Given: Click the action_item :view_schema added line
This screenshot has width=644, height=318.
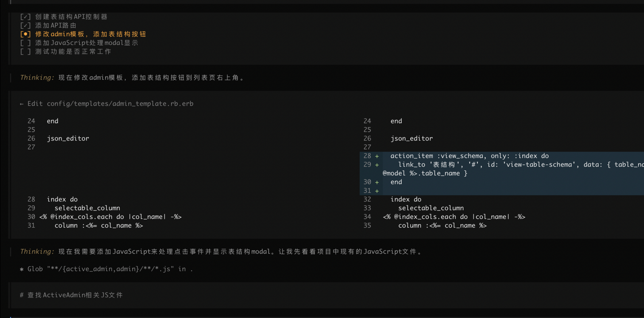Looking at the screenshot, I should click(469, 156).
